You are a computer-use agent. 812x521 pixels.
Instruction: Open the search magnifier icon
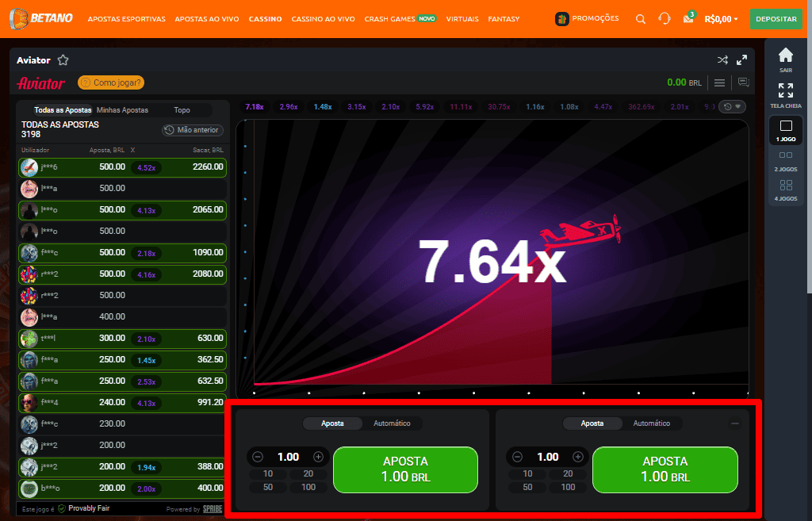[641, 19]
